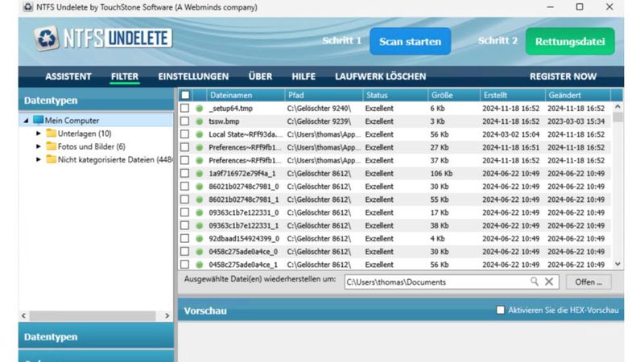Open the FILTER menu

coord(125,76)
